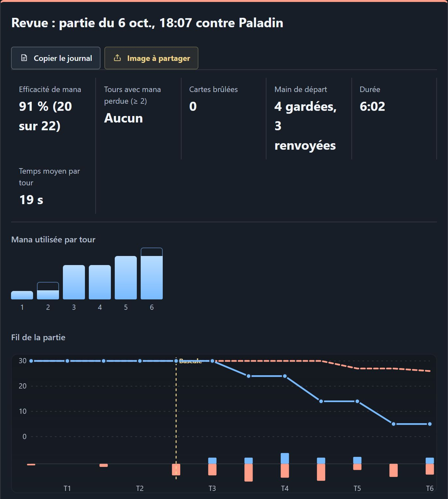
Task: Click the Bascule dashed timeline marker
Action: pos(176,418)
